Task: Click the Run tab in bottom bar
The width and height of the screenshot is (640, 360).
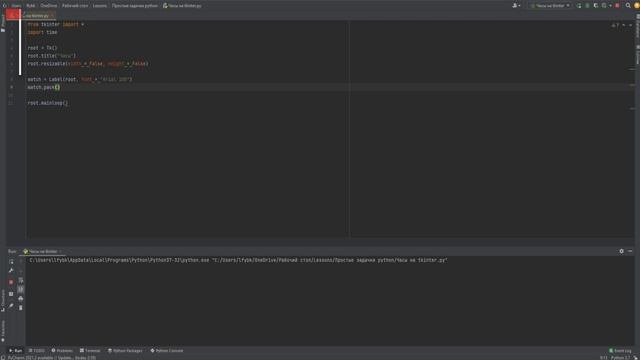Action: pos(16,351)
